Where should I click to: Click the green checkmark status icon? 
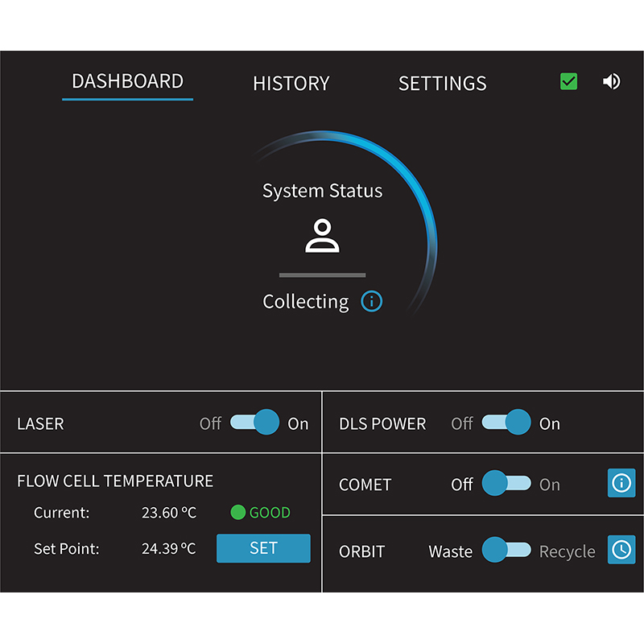(569, 81)
